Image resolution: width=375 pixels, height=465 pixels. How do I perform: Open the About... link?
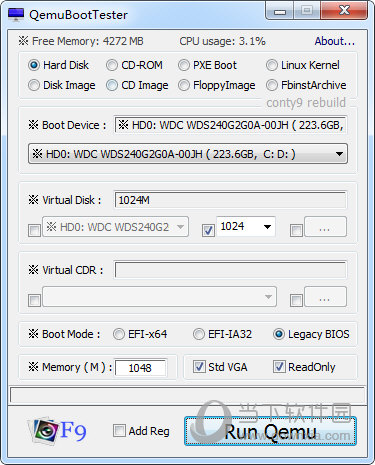pyautogui.click(x=335, y=41)
